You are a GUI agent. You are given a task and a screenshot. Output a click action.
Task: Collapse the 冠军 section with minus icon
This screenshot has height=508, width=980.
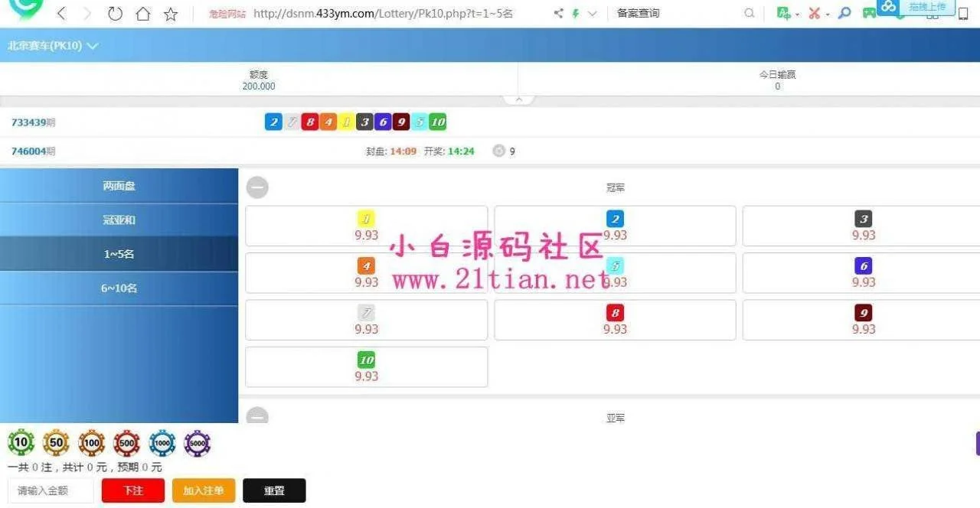257,187
